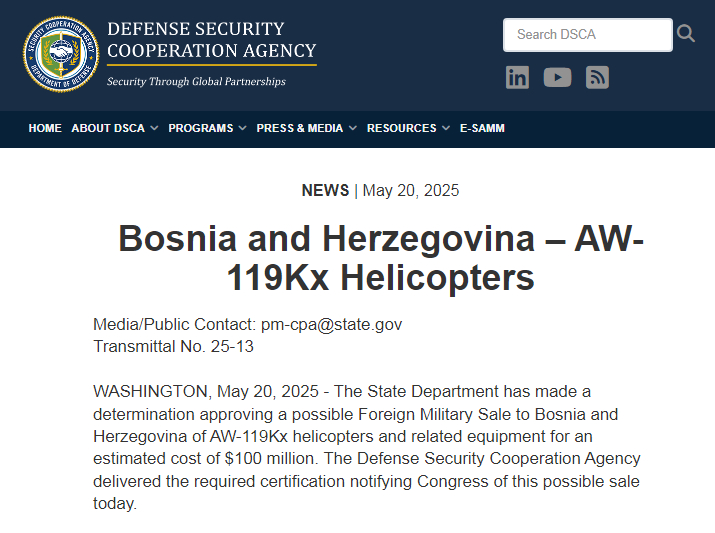Expand the ABOUT DSCA chevron arrow
This screenshot has width=715, height=533.
(x=154, y=129)
